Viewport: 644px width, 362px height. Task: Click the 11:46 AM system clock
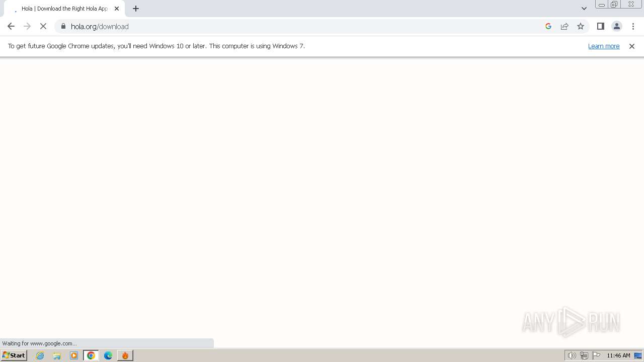coord(618,355)
